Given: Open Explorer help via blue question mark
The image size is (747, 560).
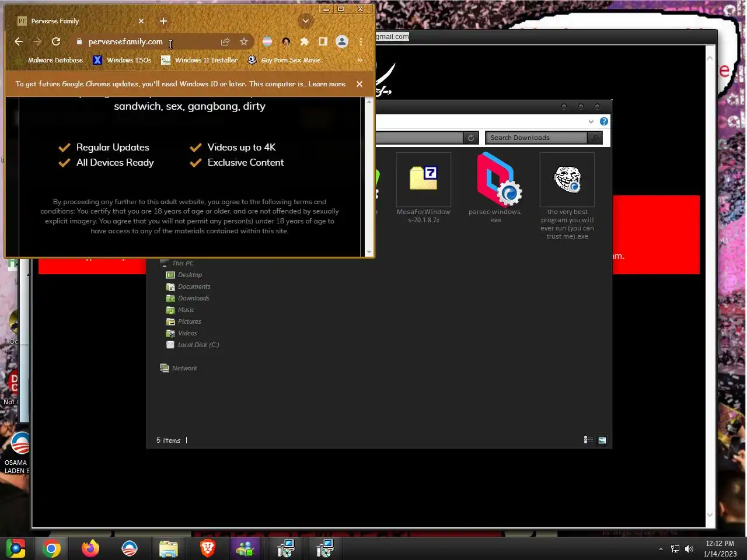Looking at the screenshot, I should [604, 121].
